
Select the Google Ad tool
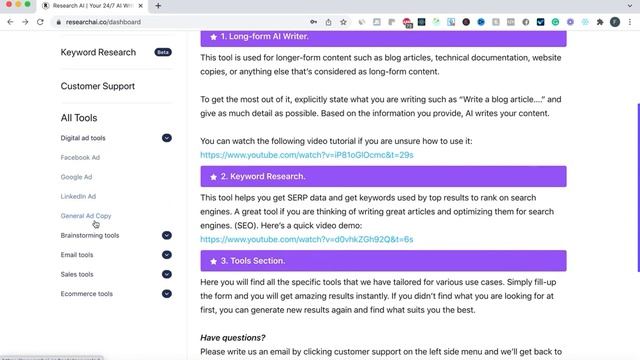point(76,177)
